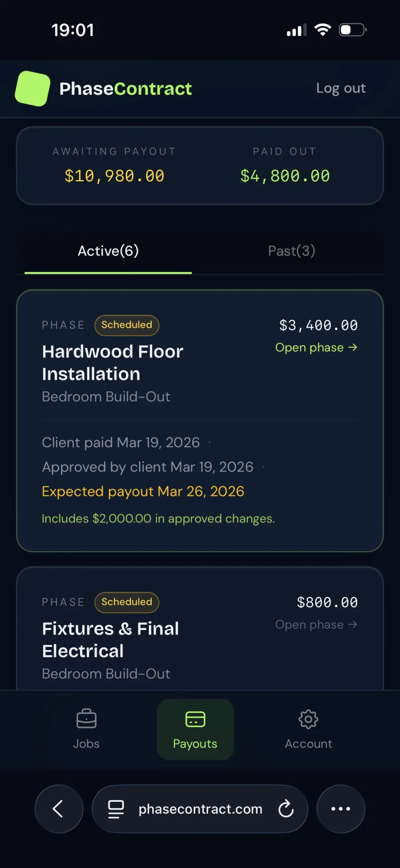The height and width of the screenshot is (868, 400).
Task: Tap the phasecontract.com address field
Action: coord(200,808)
